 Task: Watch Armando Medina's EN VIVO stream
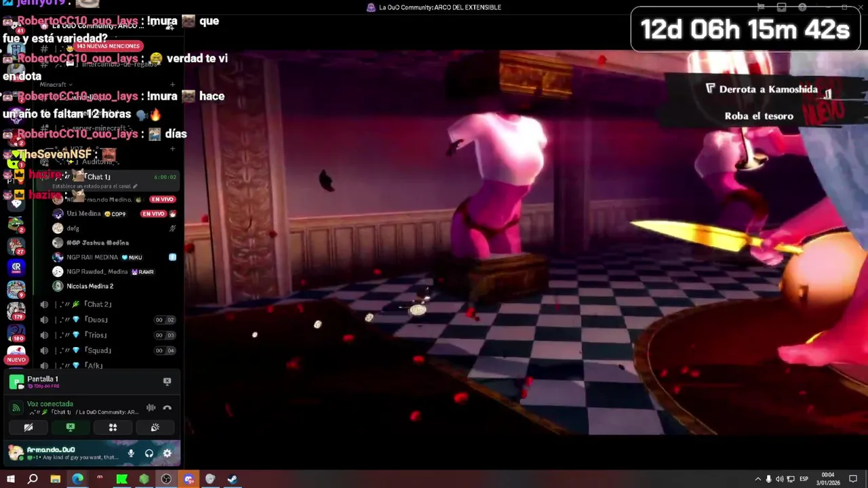163,199
